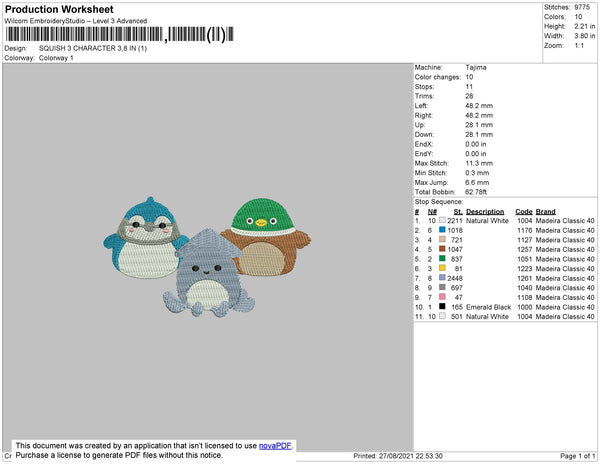Select the Trims 28 value
Viewport: 600px width, 464px height.
click(x=469, y=96)
